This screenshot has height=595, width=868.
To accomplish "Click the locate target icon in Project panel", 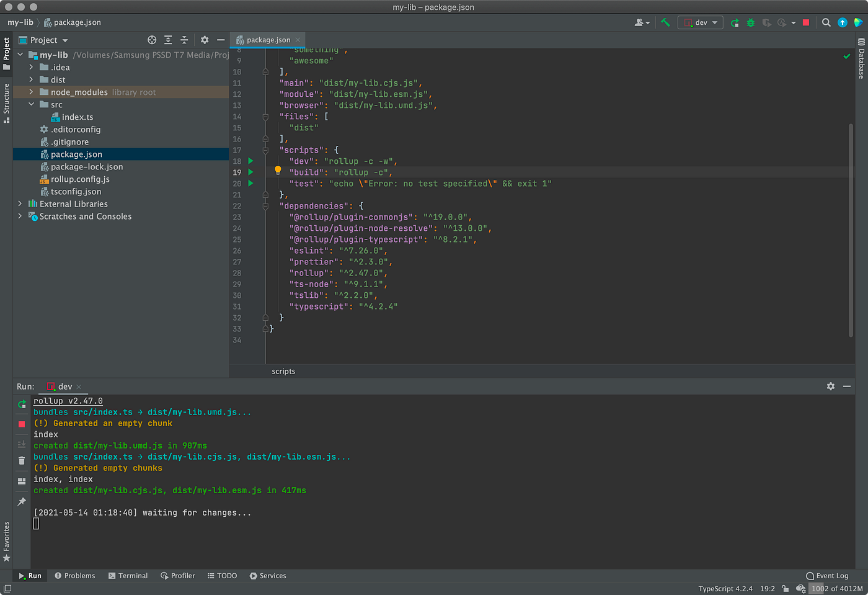I will [x=152, y=40].
